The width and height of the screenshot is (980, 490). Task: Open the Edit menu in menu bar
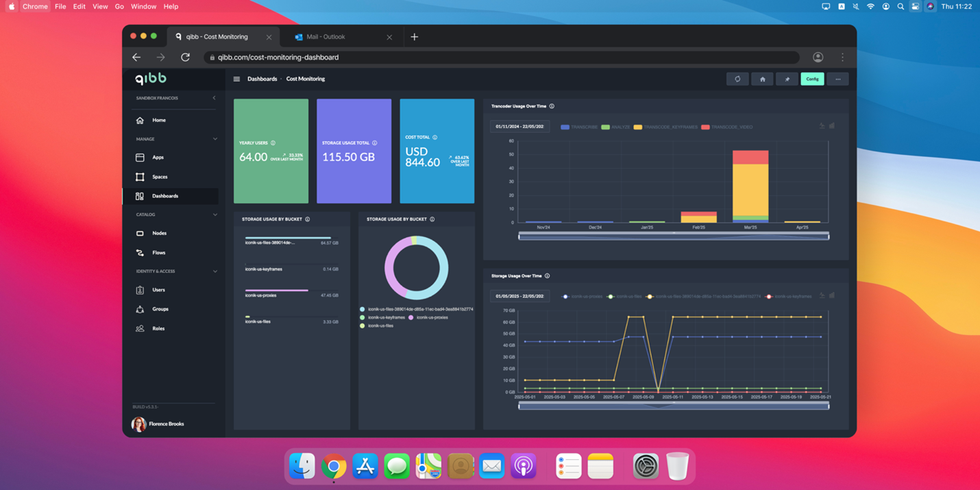[79, 6]
